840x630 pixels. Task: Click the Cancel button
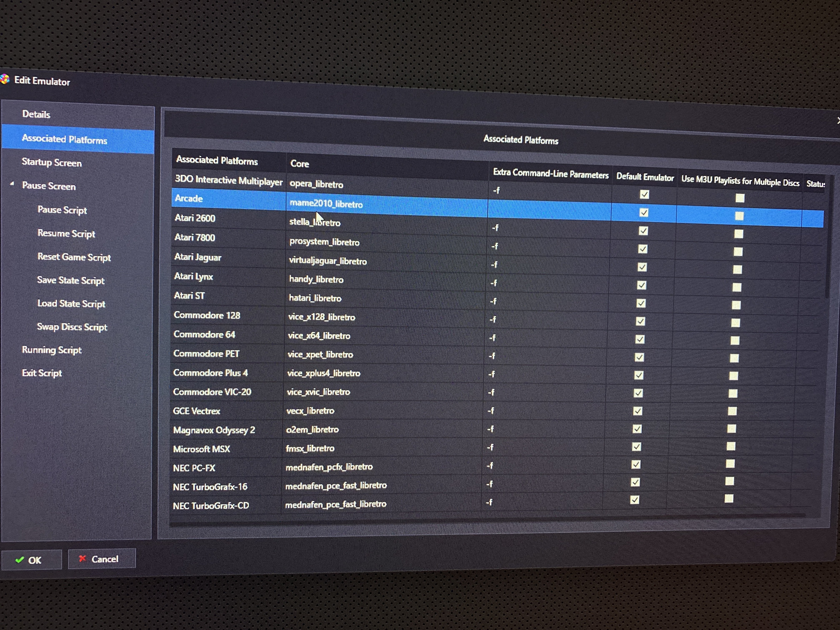pyautogui.click(x=102, y=559)
